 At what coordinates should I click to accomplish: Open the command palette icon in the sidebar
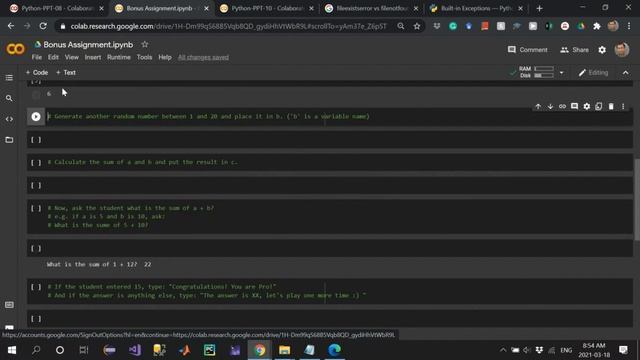tap(9, 305)
